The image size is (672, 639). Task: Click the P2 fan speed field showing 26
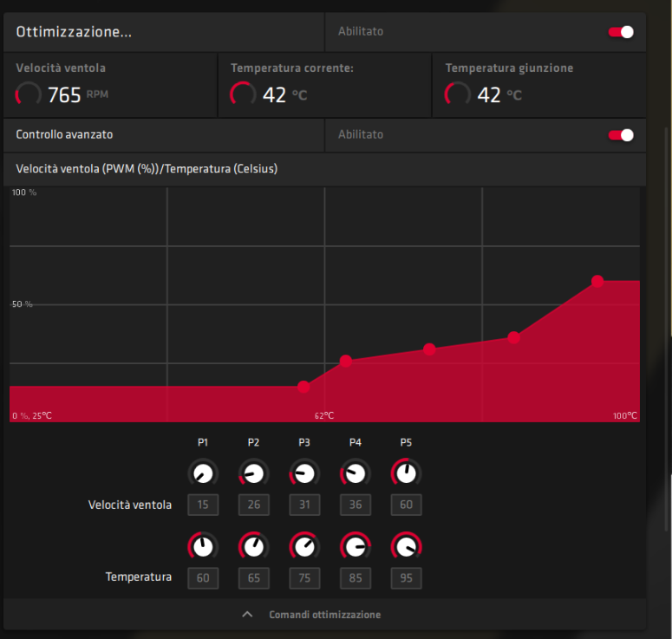coord(254,505)
